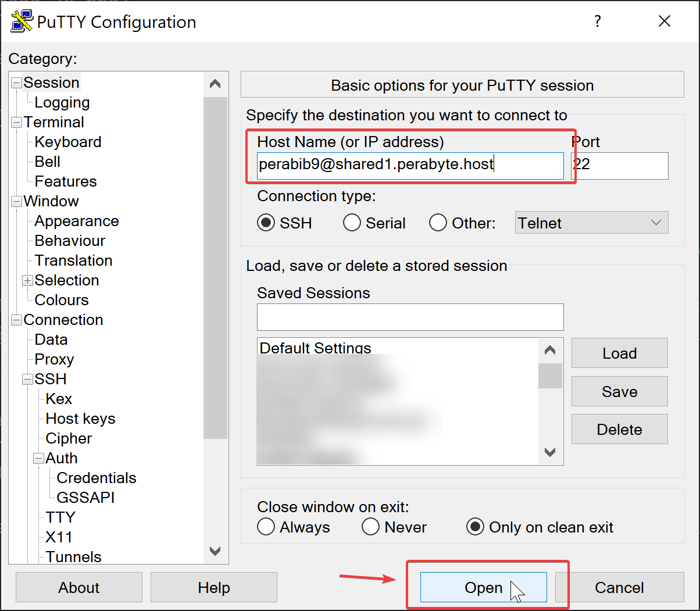700x611 pixels.
Task: Select Default Settings in saved sessions
Action: [x=315, y=348]
